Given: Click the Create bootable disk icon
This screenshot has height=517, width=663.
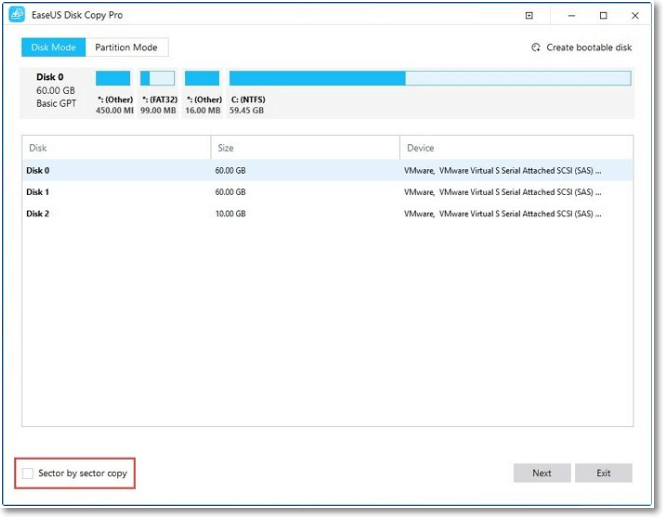Looking at the screenshot, I should [x=536, y=47].
